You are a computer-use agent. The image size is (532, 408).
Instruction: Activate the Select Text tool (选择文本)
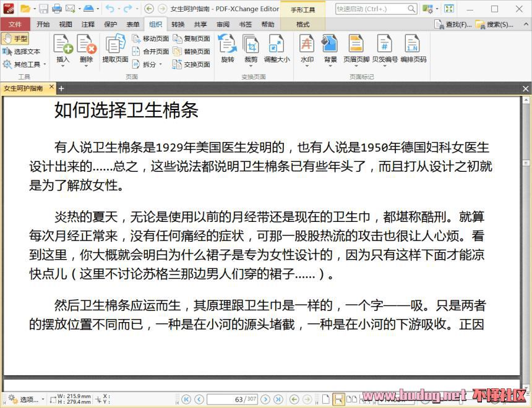pyautogui.click(x=22, y=51)
